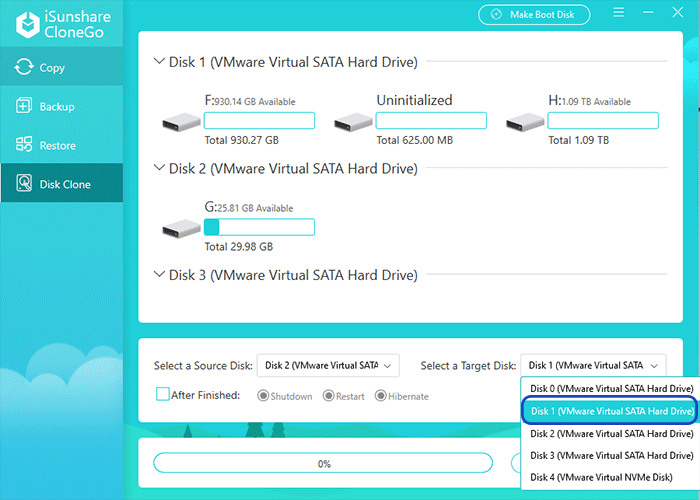Click the F: partition drive icon
Screen dimensions: 700x500
[181, 122]
